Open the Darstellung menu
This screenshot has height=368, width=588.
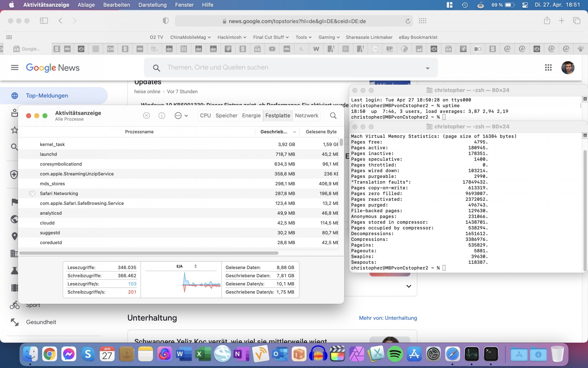point(152,5)
